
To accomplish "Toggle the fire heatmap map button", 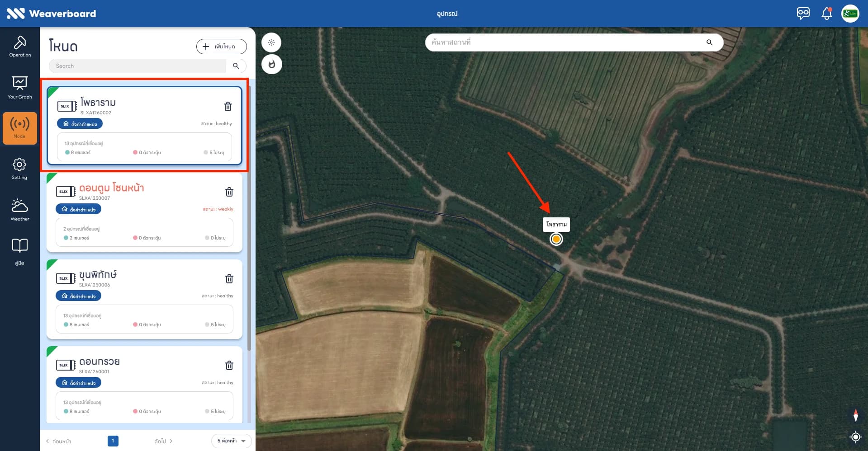I will click(271, 64).
